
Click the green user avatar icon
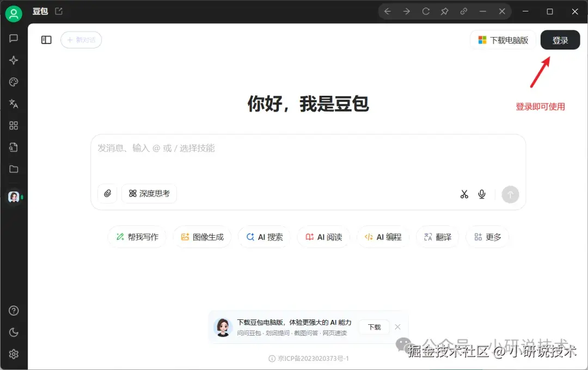click(x=14, y=14)
